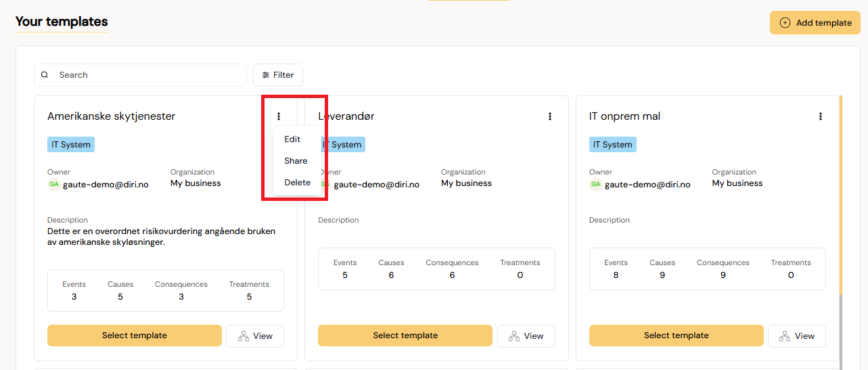Click the GA avatar on Amerikanske skytjenester

click(53, 184)
